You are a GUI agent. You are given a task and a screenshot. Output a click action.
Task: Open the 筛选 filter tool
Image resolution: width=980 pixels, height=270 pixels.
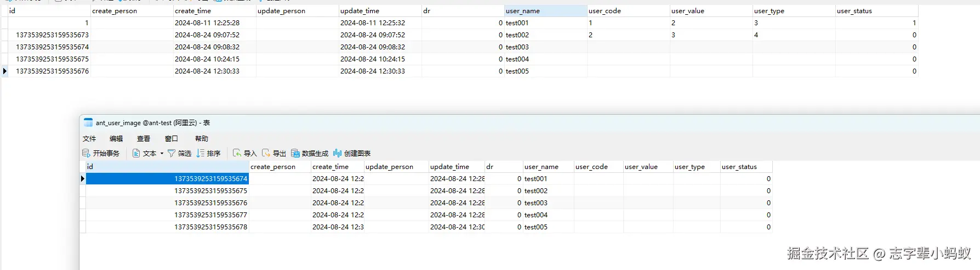[179, 154]
